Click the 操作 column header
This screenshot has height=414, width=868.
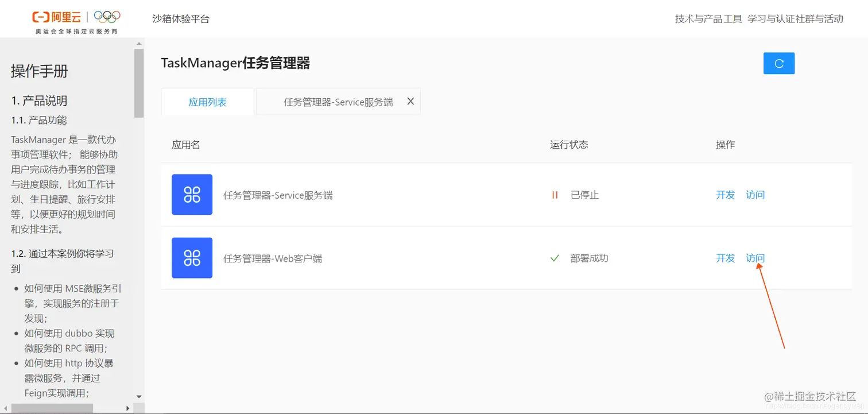coord(725,145)
